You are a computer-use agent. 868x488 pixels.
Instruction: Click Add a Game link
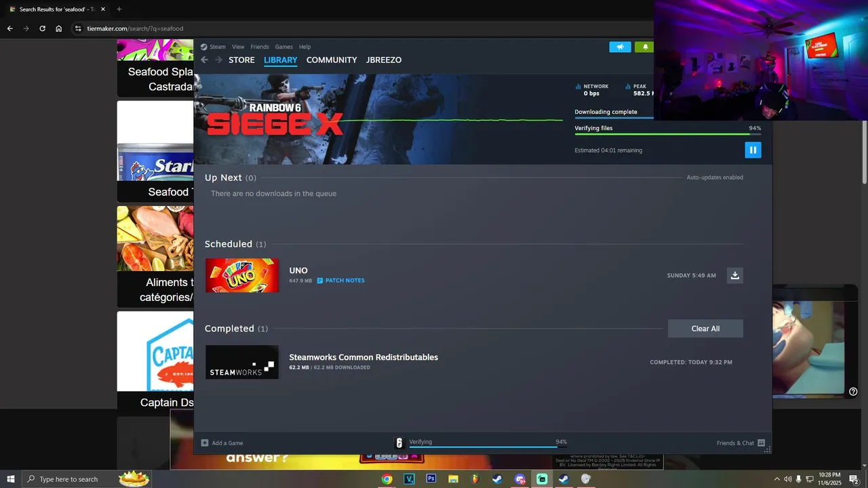pyautogui.click(x=227, y=443)
